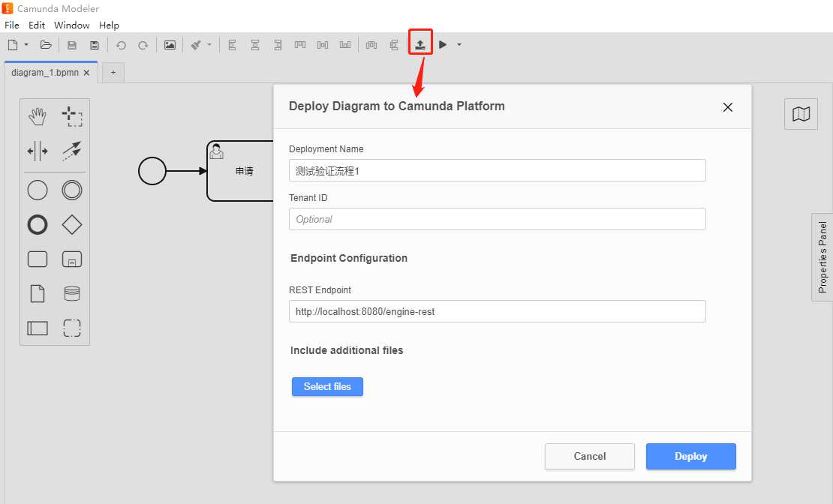Distribute elements vertically
This screenshot has width=833, height=504.
coord(394,45)
